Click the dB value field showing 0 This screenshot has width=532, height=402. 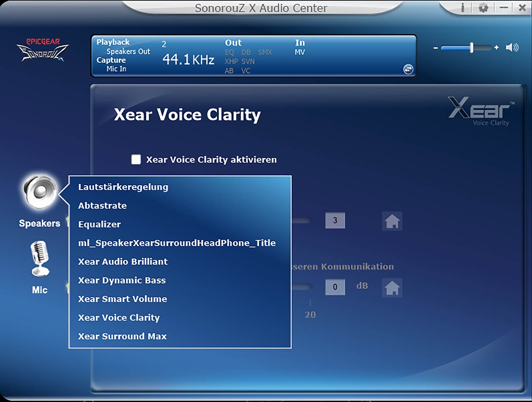point(335,287)
